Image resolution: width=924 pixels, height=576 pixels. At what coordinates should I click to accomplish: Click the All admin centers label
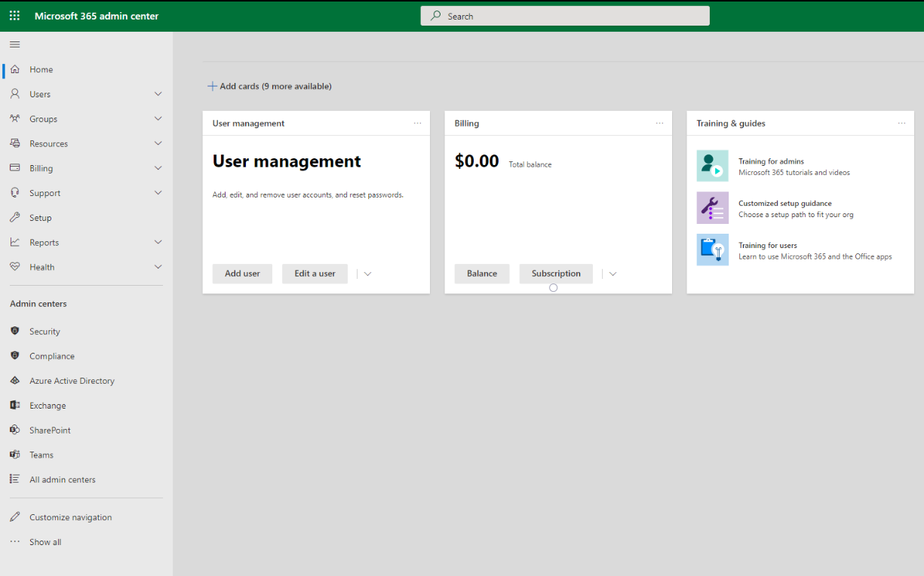tap(63, 479)
